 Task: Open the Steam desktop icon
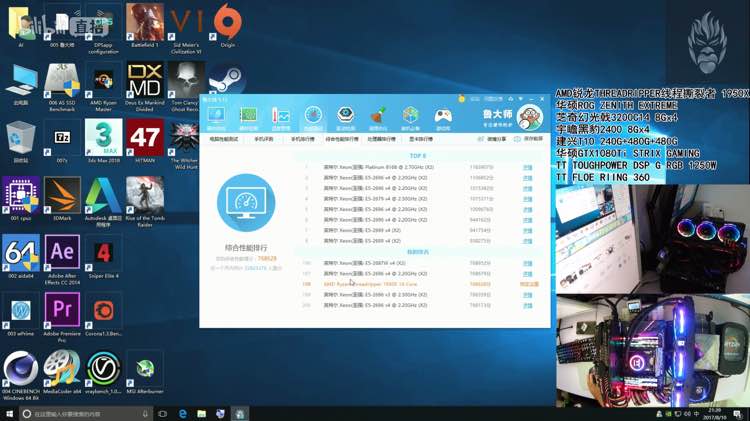(227, 79)
